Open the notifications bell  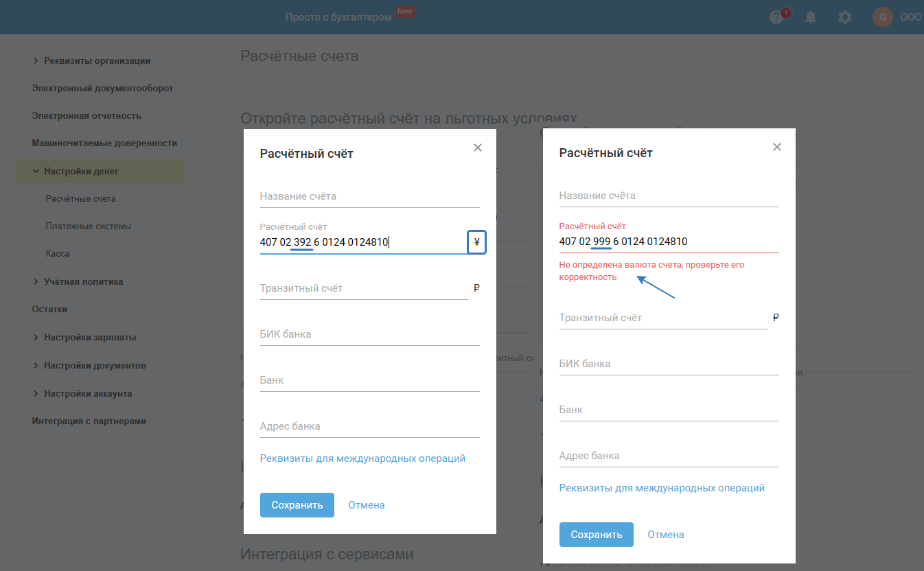(811, 18)
